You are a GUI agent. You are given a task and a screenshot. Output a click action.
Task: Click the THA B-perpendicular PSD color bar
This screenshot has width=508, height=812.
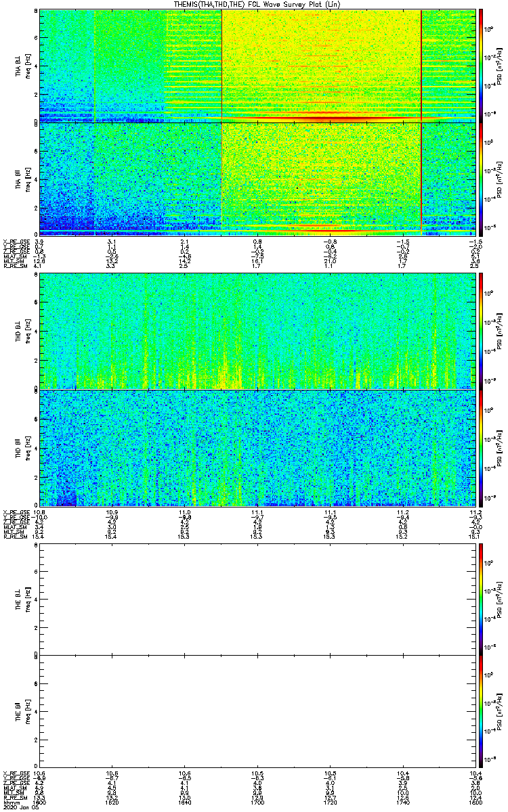(x=482, y=66)
